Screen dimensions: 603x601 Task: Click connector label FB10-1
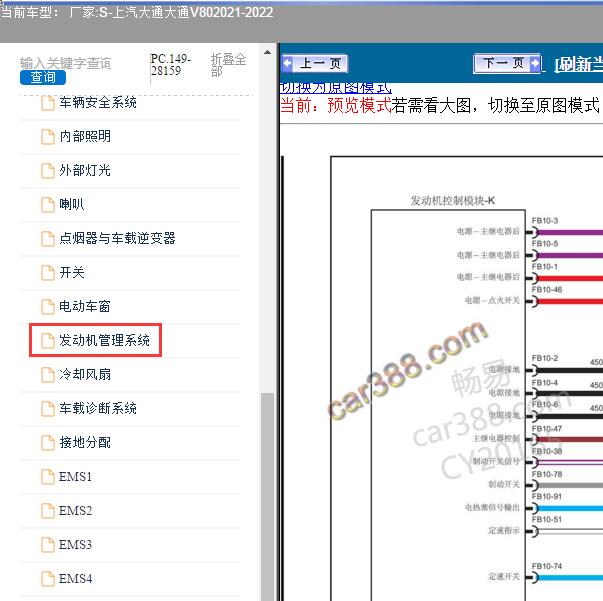click(545, 266)
